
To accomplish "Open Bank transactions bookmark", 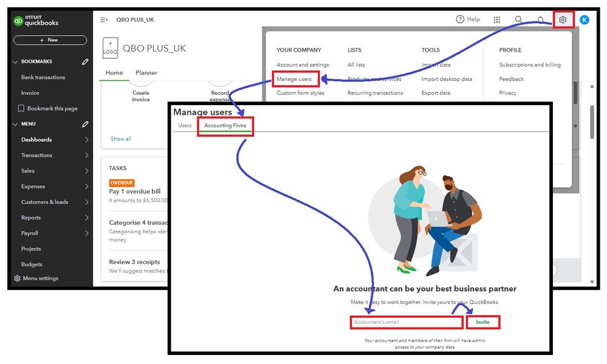I will point(43,77).
